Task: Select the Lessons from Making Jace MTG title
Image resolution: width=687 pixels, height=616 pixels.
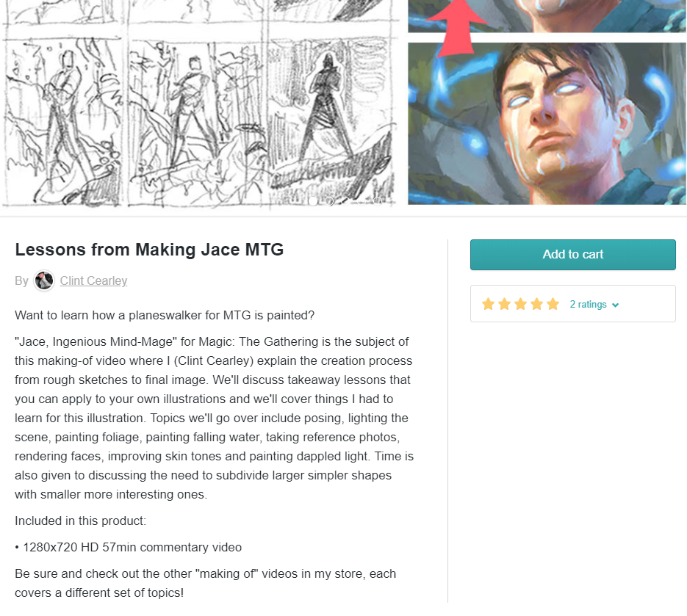Action: (149, 250)
